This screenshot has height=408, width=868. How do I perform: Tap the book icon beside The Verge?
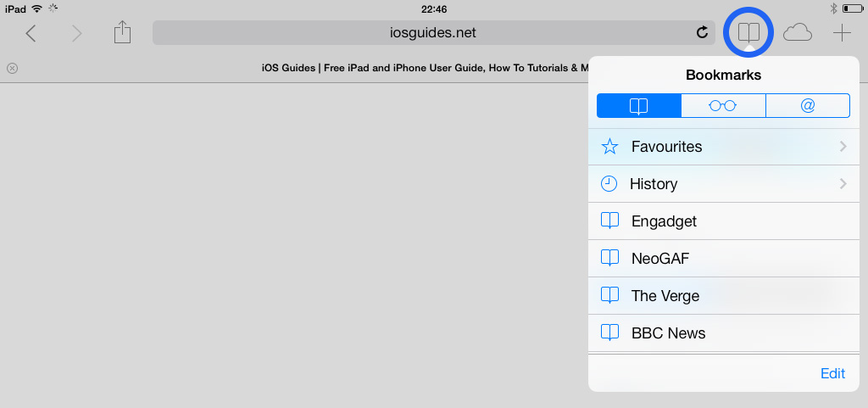(x=609, y=295)
